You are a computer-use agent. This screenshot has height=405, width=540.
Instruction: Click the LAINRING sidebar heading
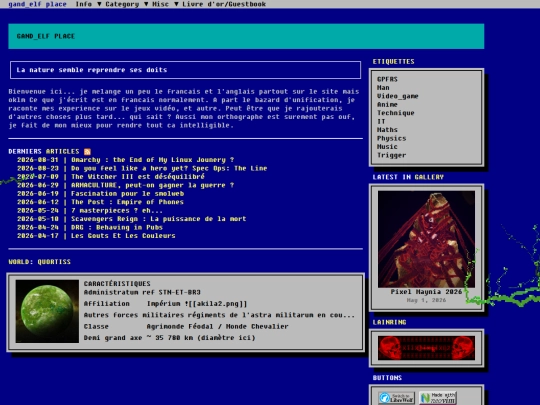point(389,322)
